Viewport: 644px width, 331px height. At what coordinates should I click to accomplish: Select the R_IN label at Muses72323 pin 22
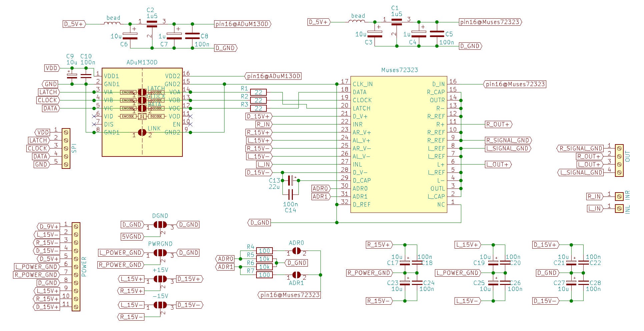263,124
